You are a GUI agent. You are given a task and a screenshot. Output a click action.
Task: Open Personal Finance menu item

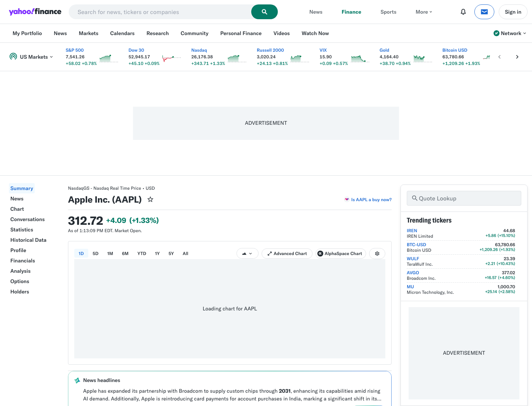coord(241,33)
